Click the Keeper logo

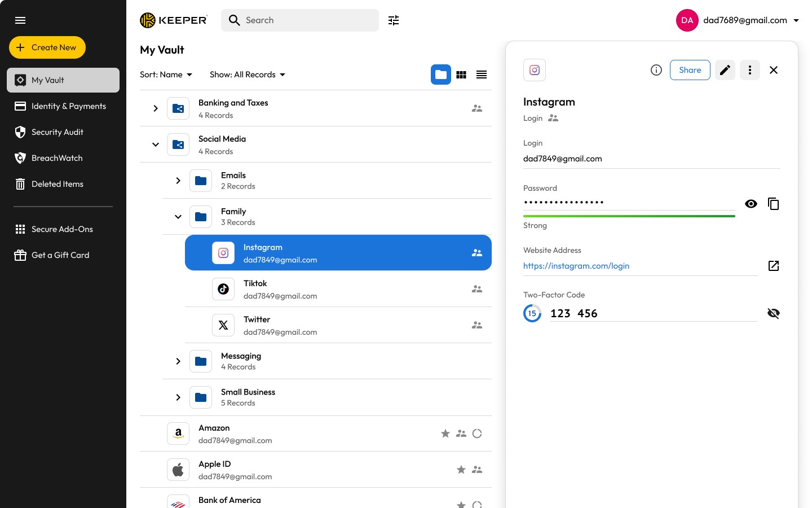pos(173,20)
